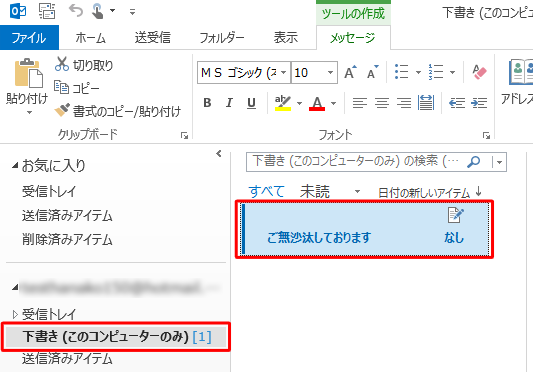This screenshot has width=533, height=372.
Task: Apply the red font color
Action: [x=317, y=103]
